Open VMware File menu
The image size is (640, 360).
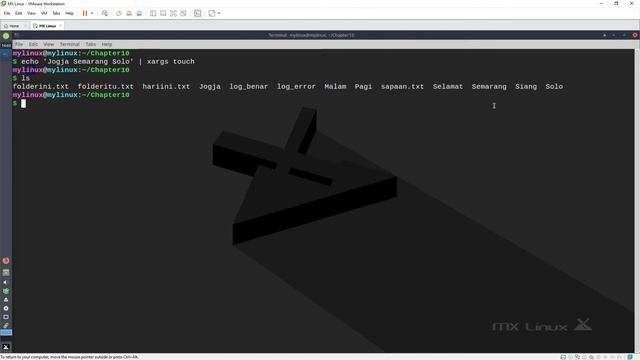coord(7,13)
